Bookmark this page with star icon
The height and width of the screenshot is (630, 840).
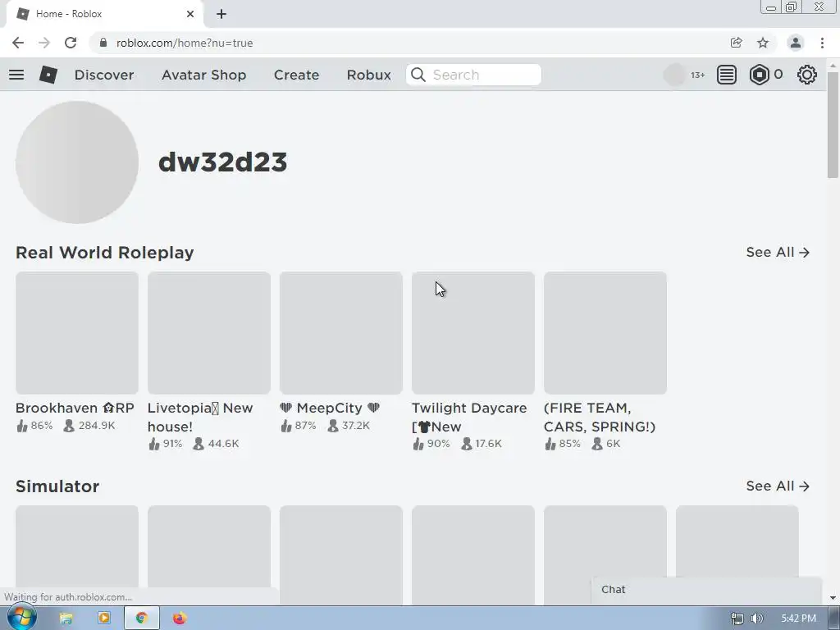(763, 43)
